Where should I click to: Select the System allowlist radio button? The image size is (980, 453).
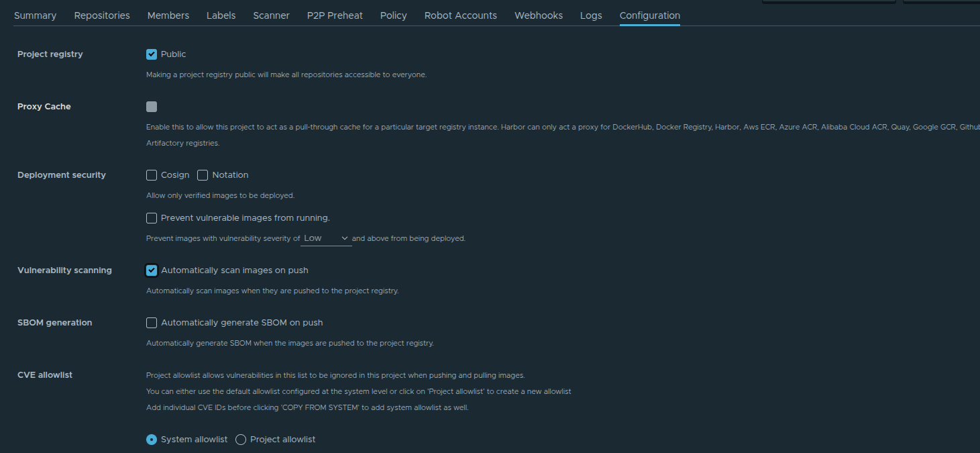152,439
